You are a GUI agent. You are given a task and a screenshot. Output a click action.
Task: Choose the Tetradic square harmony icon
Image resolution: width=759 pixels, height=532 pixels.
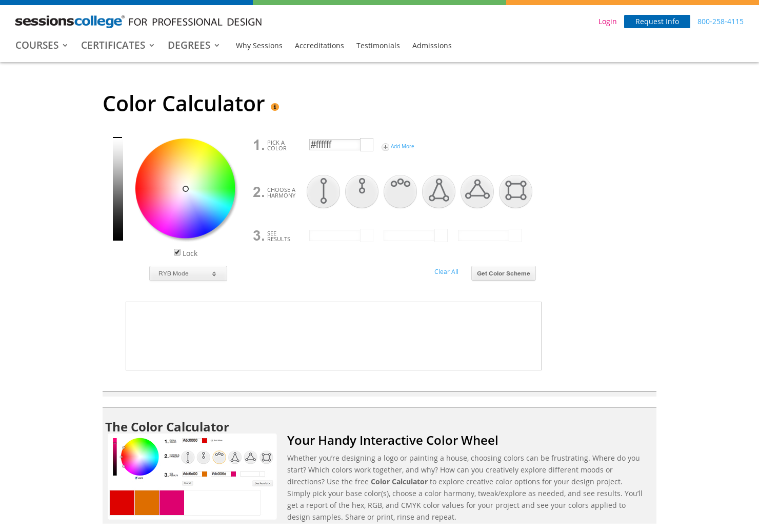(515, 191)
